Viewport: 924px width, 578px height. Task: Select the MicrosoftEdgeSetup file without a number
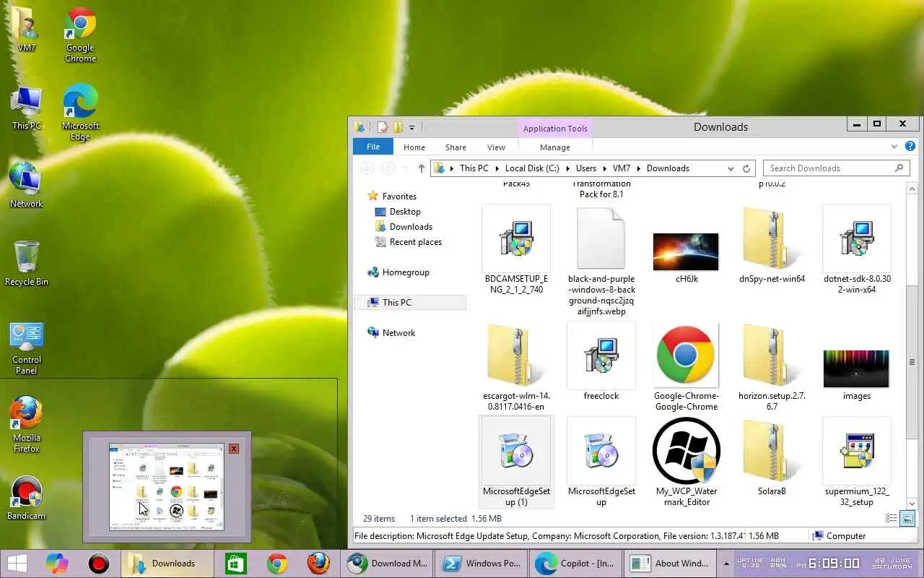coord(601,462)
